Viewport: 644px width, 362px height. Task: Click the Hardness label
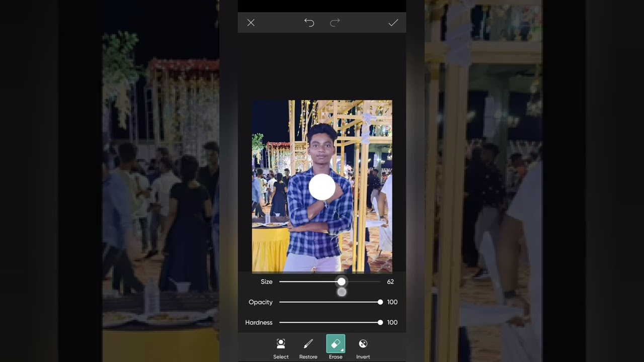pos(259,322)
